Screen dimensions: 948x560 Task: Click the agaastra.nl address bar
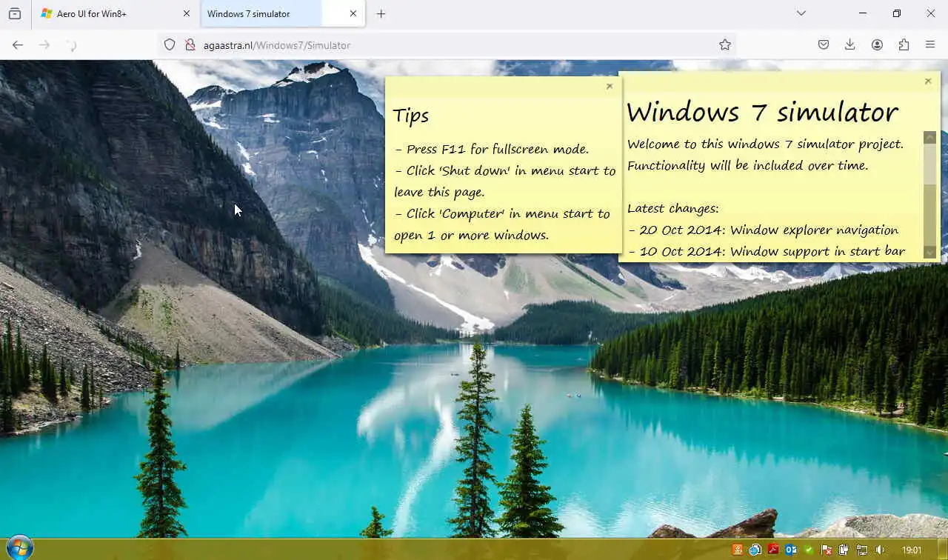(x=447, y=45)
